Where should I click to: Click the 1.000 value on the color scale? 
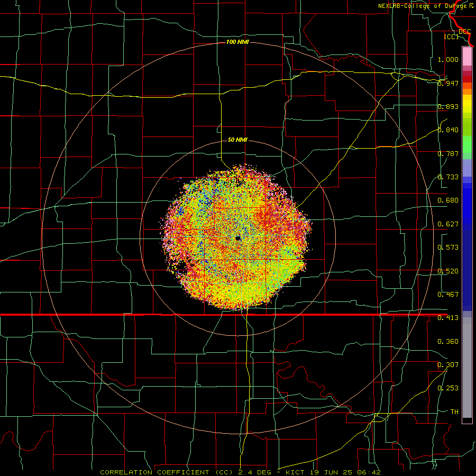(x=448, y=59)
